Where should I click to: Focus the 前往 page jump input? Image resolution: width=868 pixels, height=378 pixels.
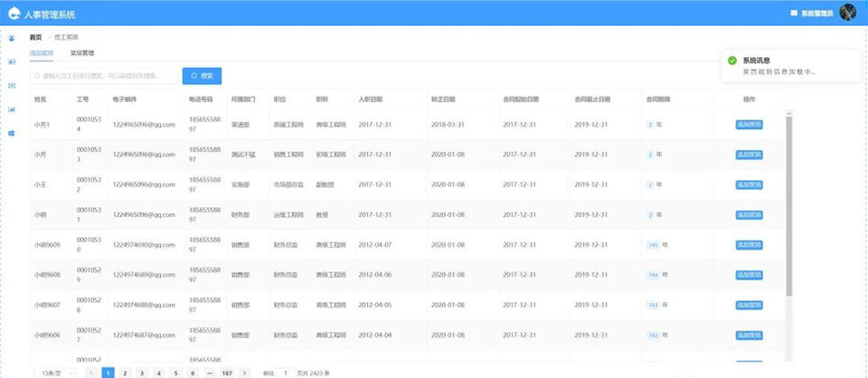coord(285,373)
